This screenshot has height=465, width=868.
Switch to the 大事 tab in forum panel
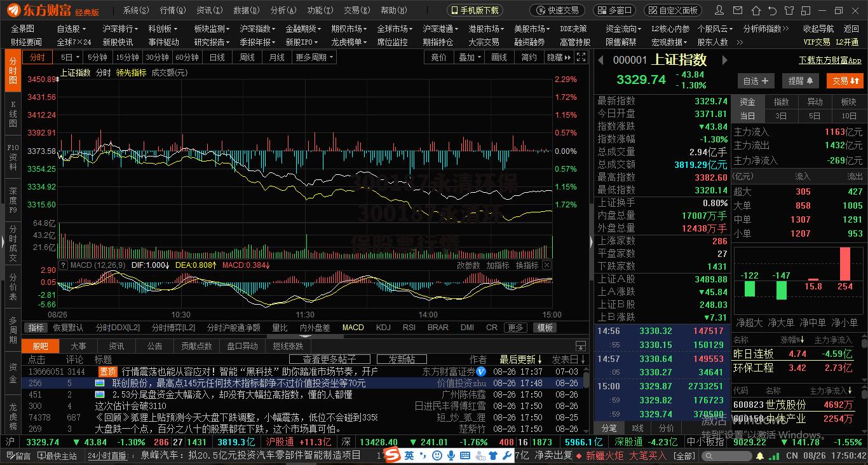pos(78,346)
